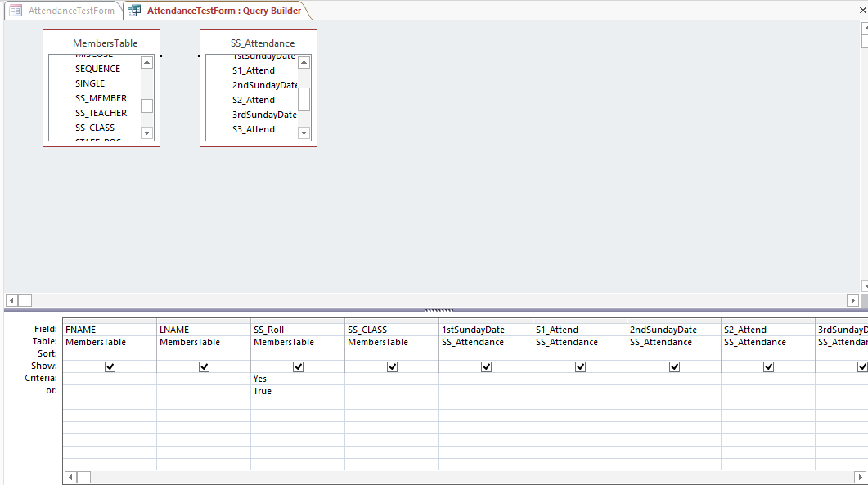Screen dimensions: 868x485
Task: Click the query builder tab icon
Action: (x=134, y=11)
